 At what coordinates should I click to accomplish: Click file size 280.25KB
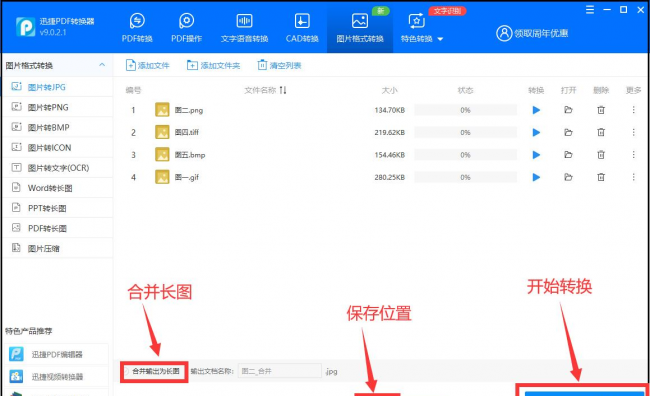390,177
